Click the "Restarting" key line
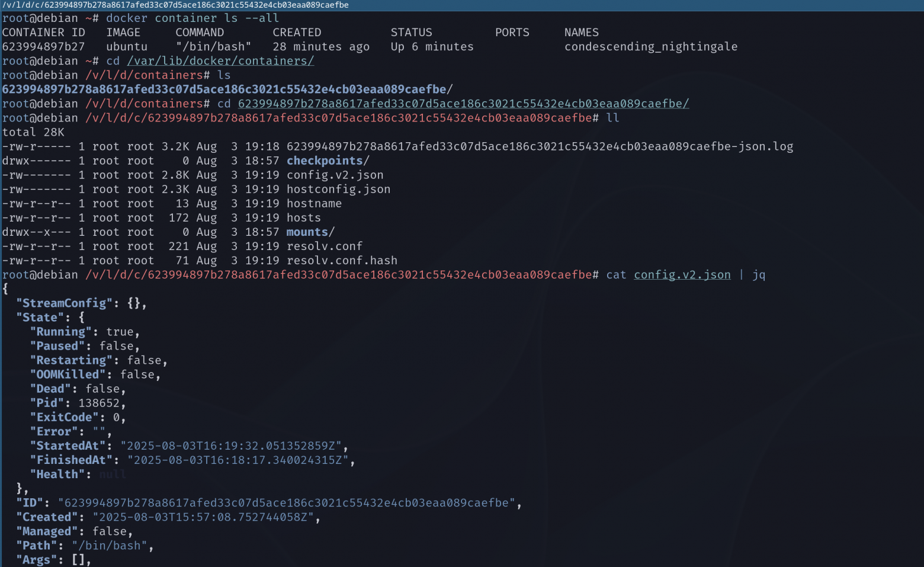Viewport: 924px width, 567px height. pyautogui.click(x=99, y=360)
